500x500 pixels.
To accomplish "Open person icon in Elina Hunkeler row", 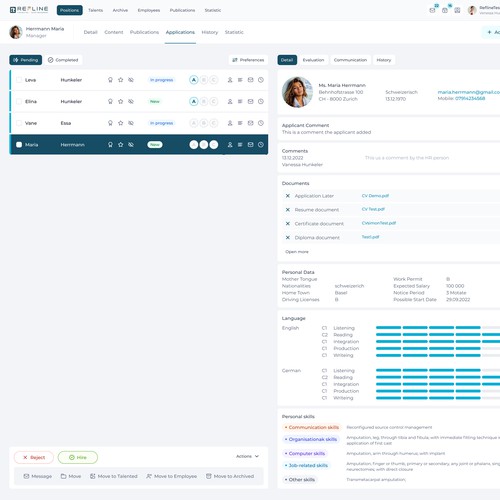I will pos(230,101).
